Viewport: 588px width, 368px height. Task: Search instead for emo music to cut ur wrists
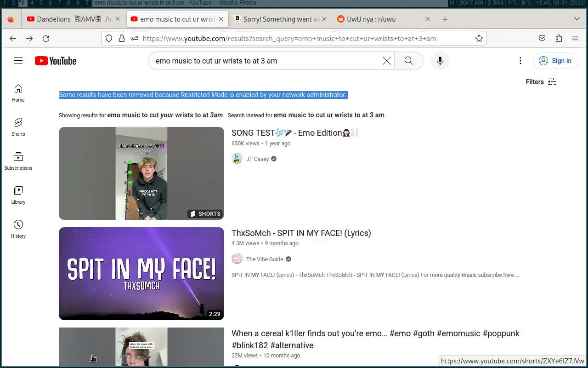329,115
